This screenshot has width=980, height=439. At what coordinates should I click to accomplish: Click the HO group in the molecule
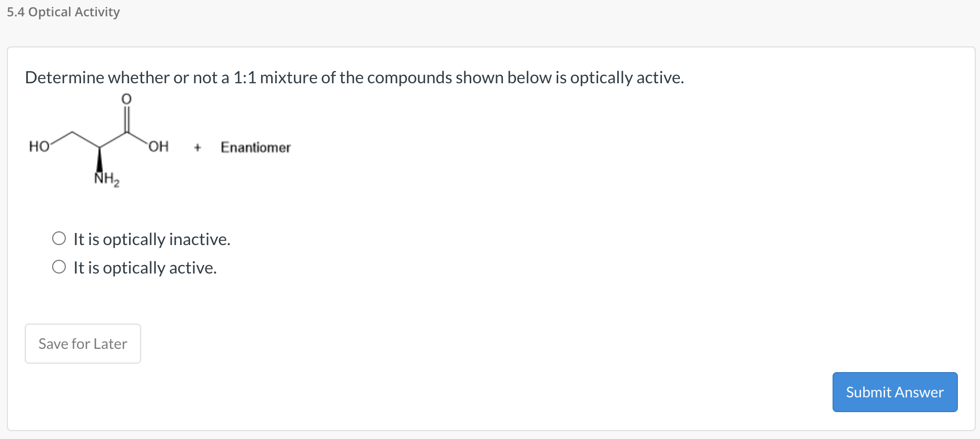pos(38,146)
